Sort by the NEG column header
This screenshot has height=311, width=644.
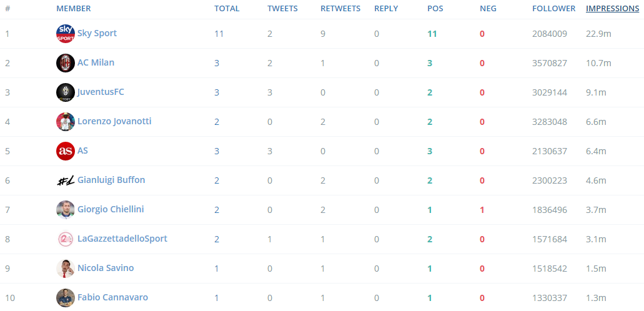[488, 8]
